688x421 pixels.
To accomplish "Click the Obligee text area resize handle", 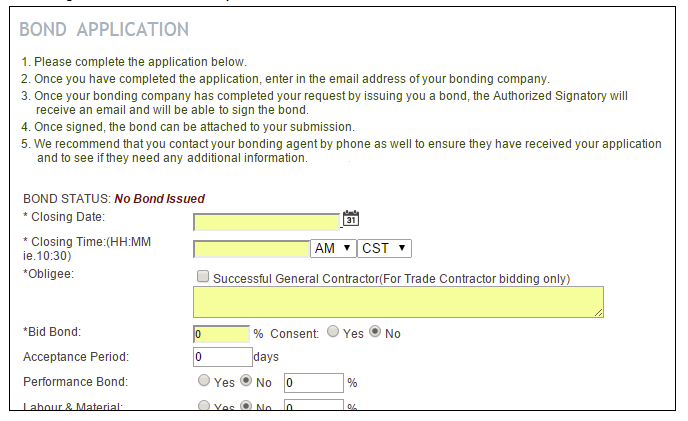I will pyautogui.click(x=599, y=313).
